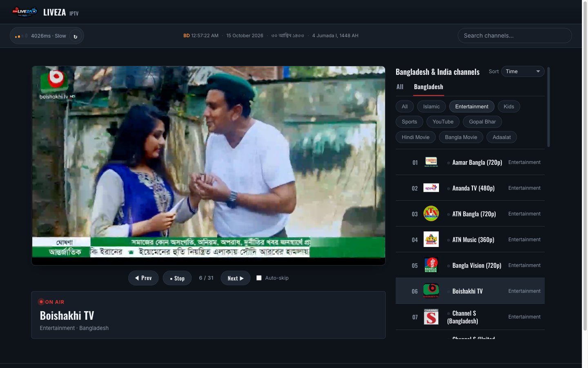Play ATN Music (360p) channel
This screenshot has width=588, height=368.
pyautogui.click(x=470, y=240)
